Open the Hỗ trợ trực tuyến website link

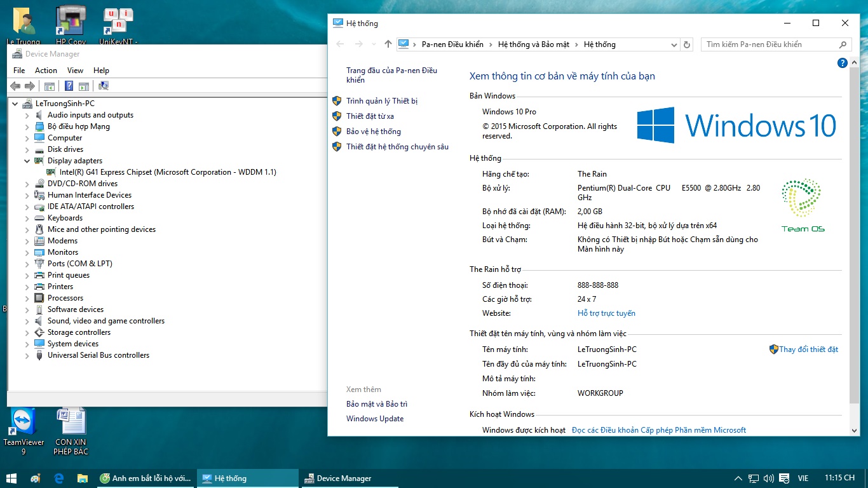[606, 313]
